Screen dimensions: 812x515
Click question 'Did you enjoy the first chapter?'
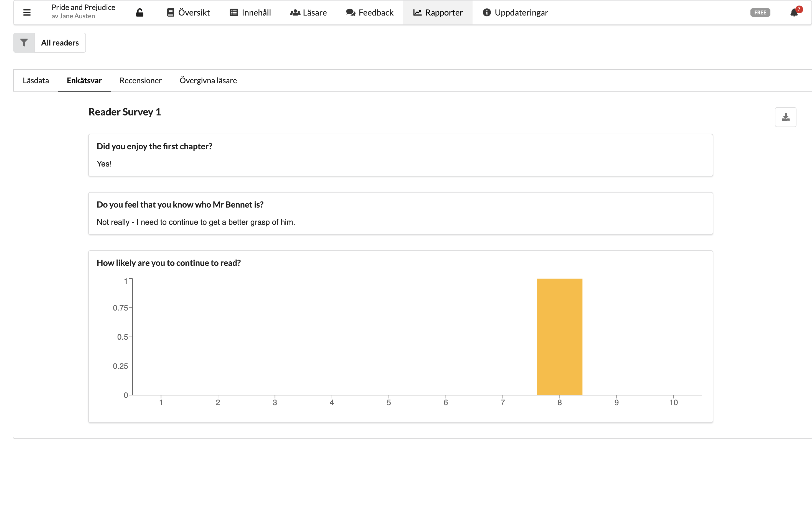[x=154, y=146]
